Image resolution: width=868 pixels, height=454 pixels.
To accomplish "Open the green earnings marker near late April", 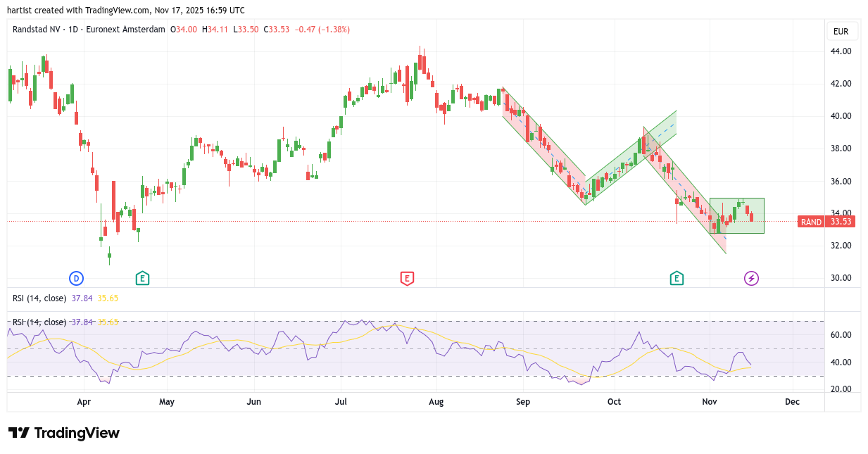I will pos(142,278).
